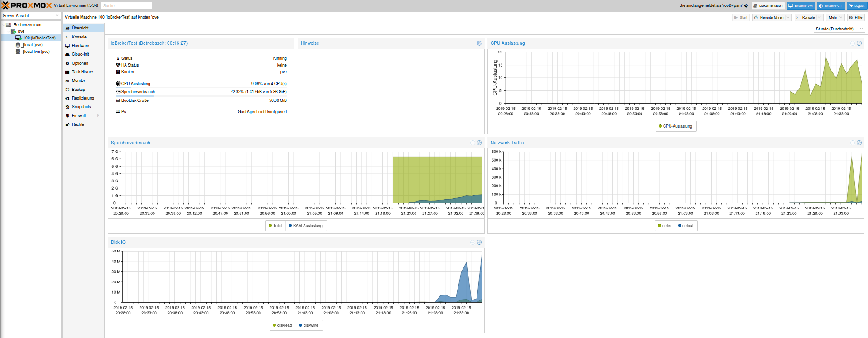Toggle diskread series in Disk IO legend
The height and width of the screenshot is (338, 868).
(x=283, y=325)
